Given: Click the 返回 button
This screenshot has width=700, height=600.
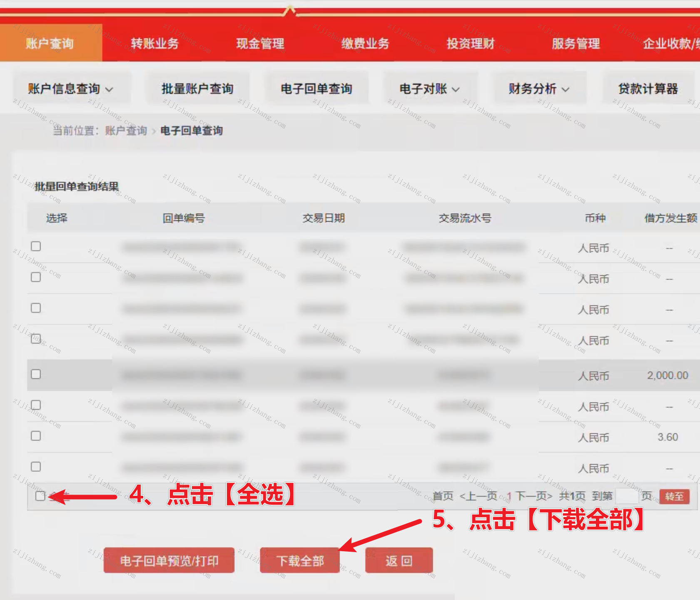Looking at the screenshot, I should tap(399, 561).
